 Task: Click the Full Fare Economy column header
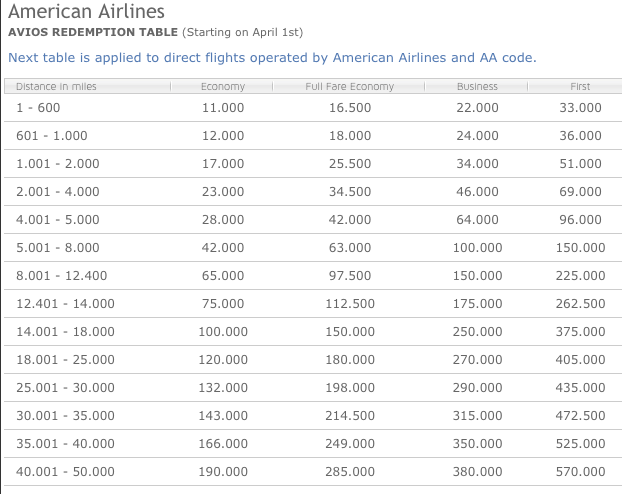350,87
